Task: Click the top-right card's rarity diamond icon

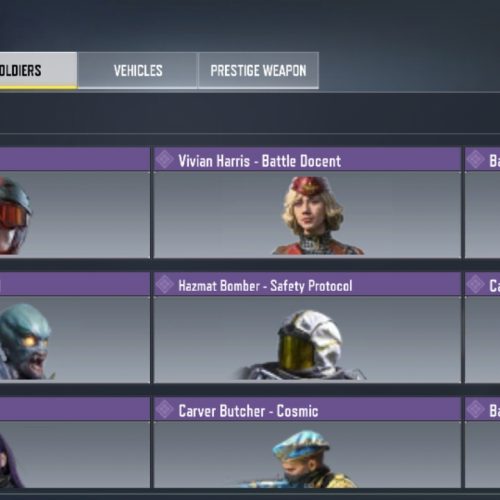Action: tap(476, 159)
